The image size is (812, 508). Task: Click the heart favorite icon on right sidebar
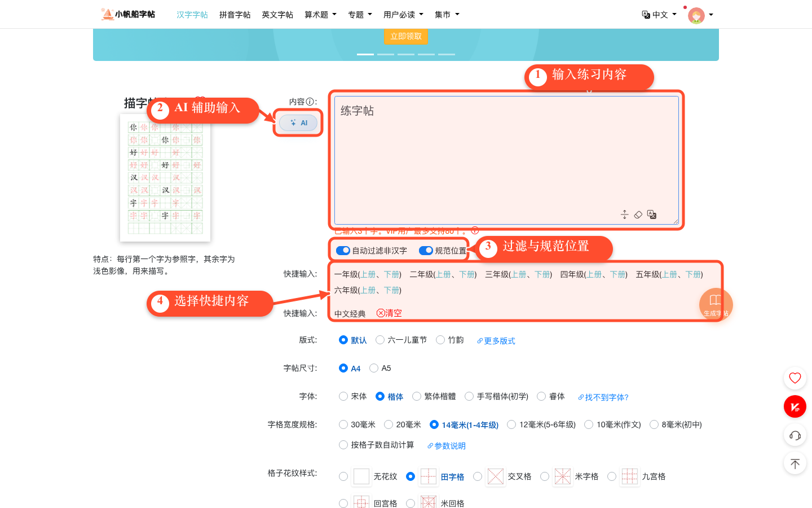[795, 378]
